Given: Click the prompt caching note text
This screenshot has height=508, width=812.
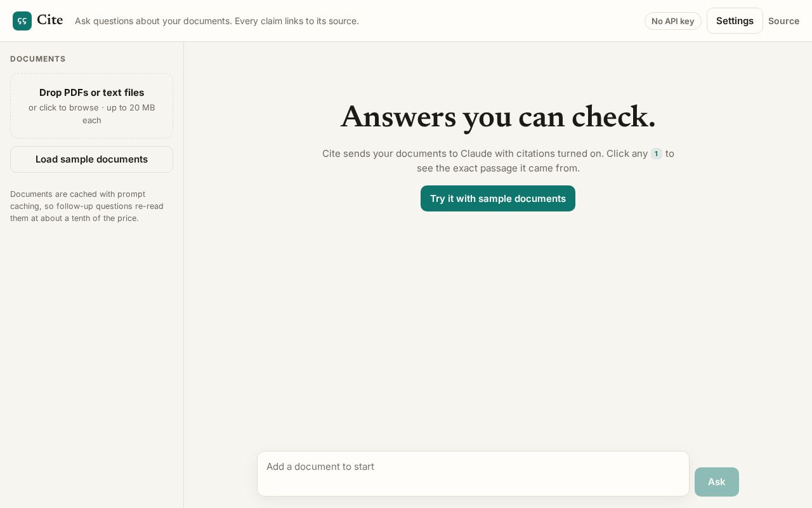Looking at the screenshot, I should click(87, 206).
